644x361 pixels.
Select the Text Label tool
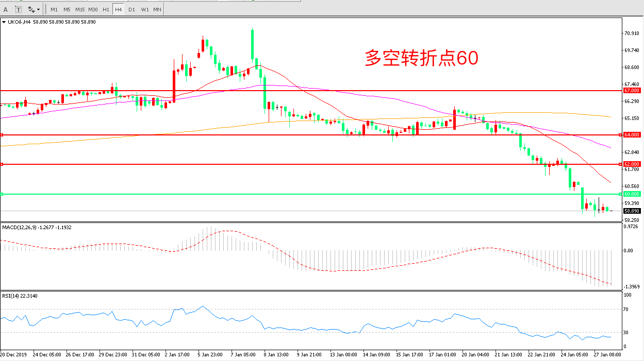click(19, 9)
